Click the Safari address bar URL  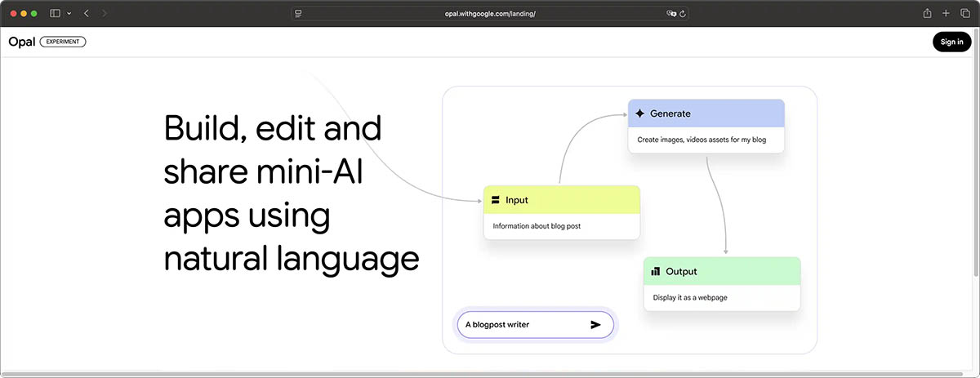click(490, 14)
